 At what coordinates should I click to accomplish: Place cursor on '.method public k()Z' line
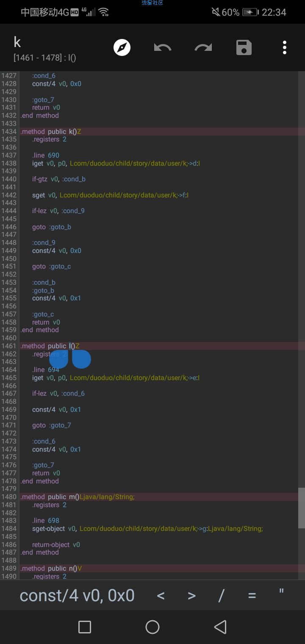(50, 132)
